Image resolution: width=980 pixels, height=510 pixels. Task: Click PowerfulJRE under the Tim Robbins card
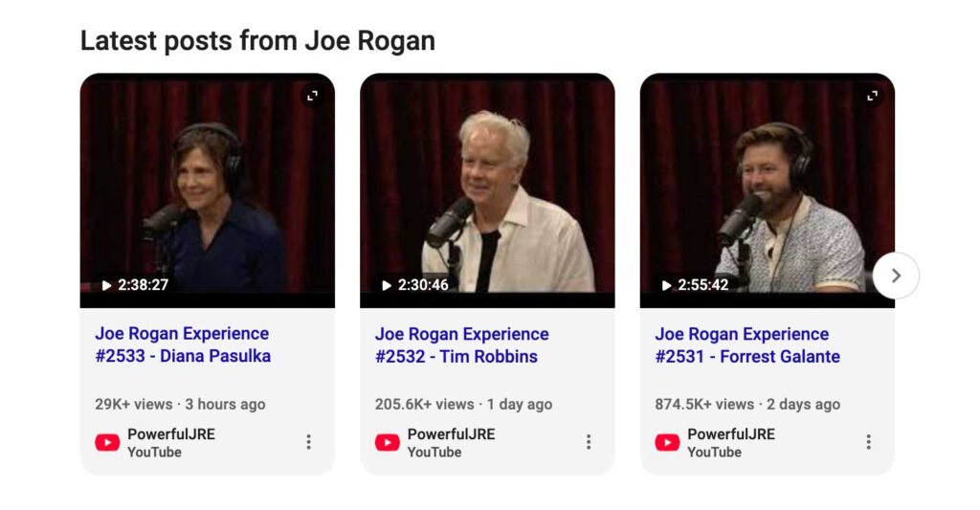point(452,434)
